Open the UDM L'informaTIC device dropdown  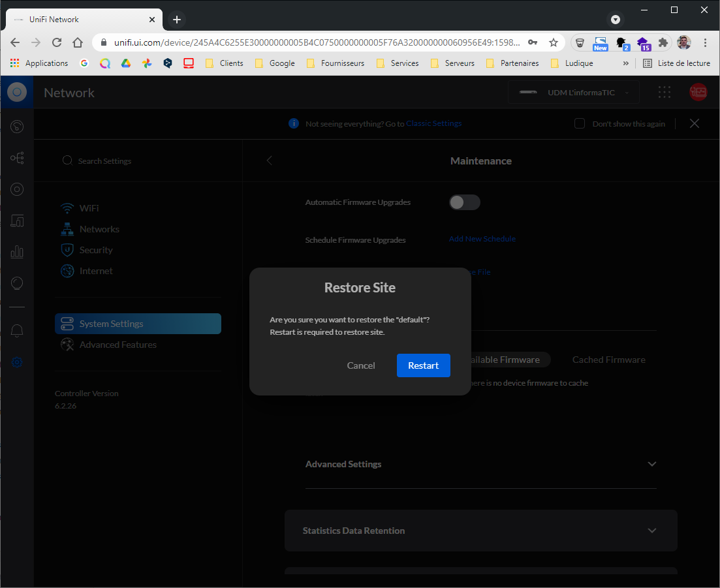[574, 93]
